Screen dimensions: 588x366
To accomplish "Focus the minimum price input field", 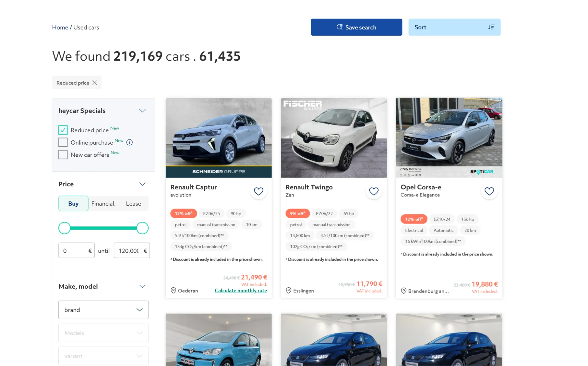I will point(76,251).
